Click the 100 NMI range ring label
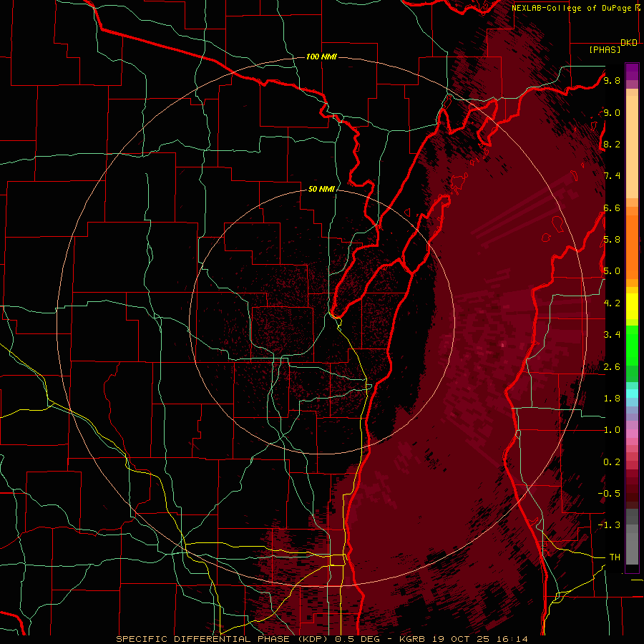 321,57
